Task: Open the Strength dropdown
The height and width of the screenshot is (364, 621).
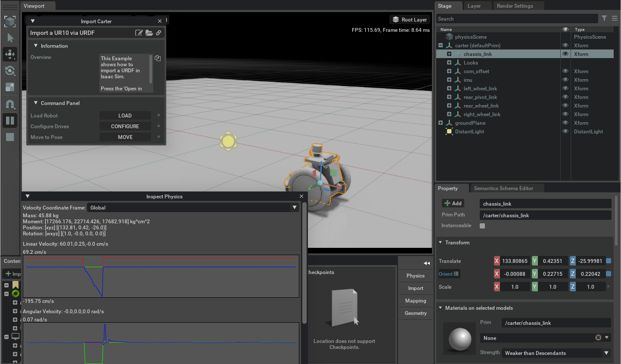Action: tap(556, 353)
